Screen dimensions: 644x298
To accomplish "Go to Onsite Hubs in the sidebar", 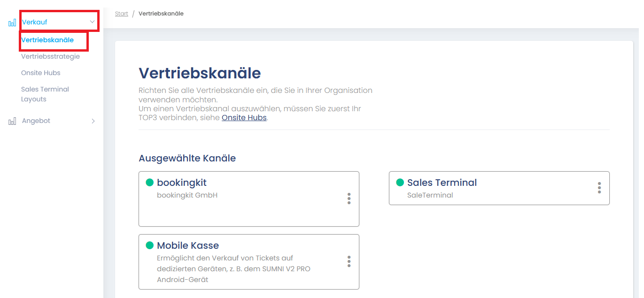I will pyautogui.click(x=41, y=73).
